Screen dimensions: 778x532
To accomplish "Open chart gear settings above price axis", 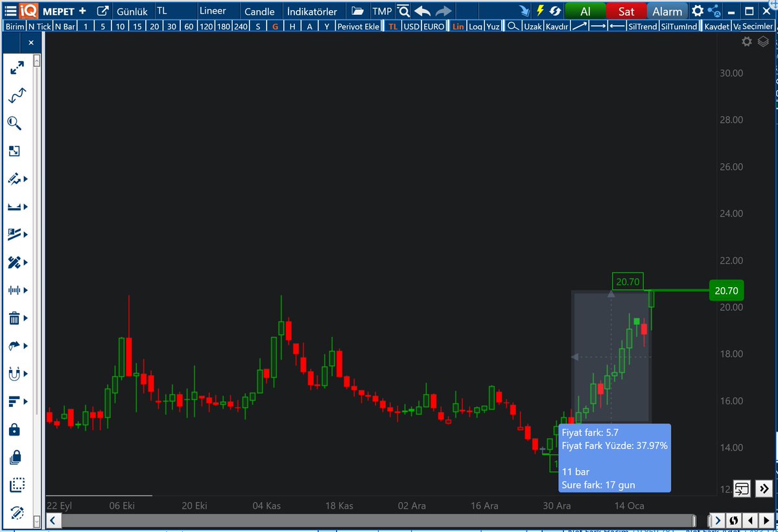I will click(x=747, y=41).
